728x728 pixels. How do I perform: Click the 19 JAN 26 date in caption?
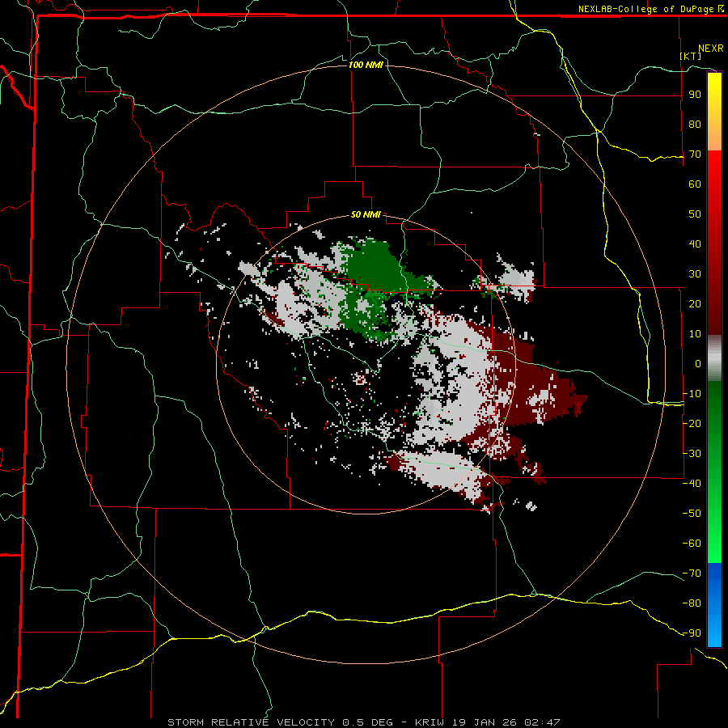tap(485, 722)
